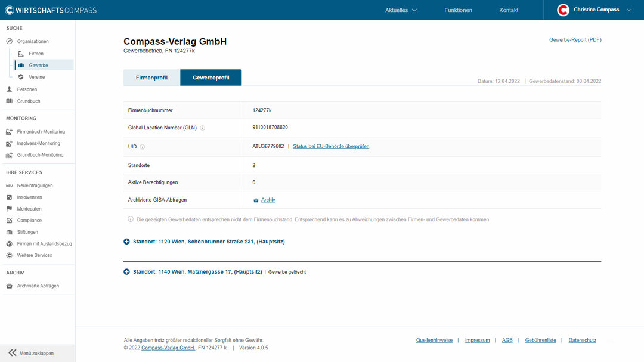The image size is (644, 362).
Task: Open the Compliance service entry
Action: point(29,221)
